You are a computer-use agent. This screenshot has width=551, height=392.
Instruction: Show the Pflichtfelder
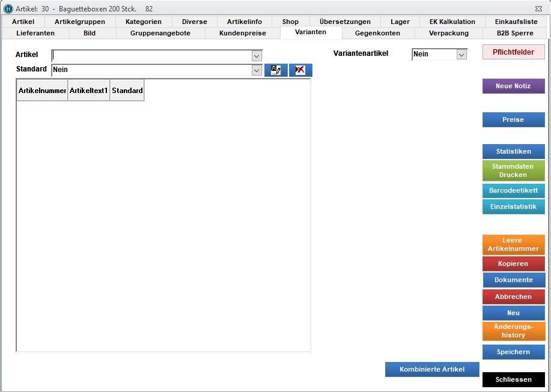(513, 52)
